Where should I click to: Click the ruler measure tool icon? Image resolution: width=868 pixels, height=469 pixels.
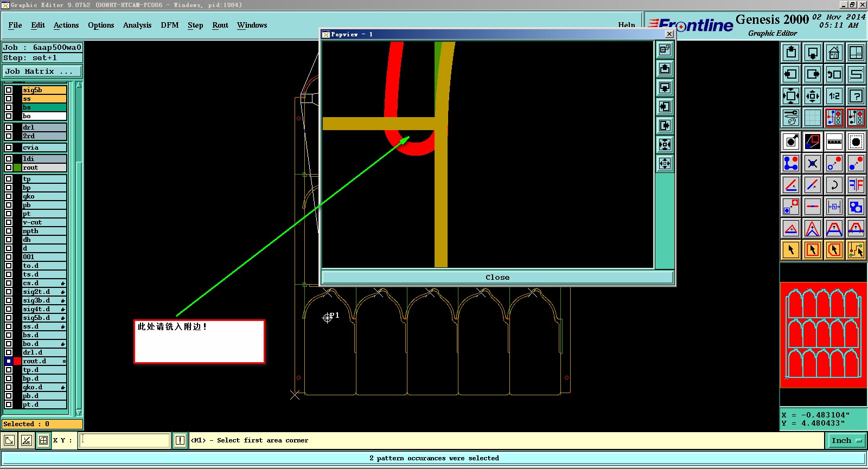pyautogui.click(x=834, y=142)
